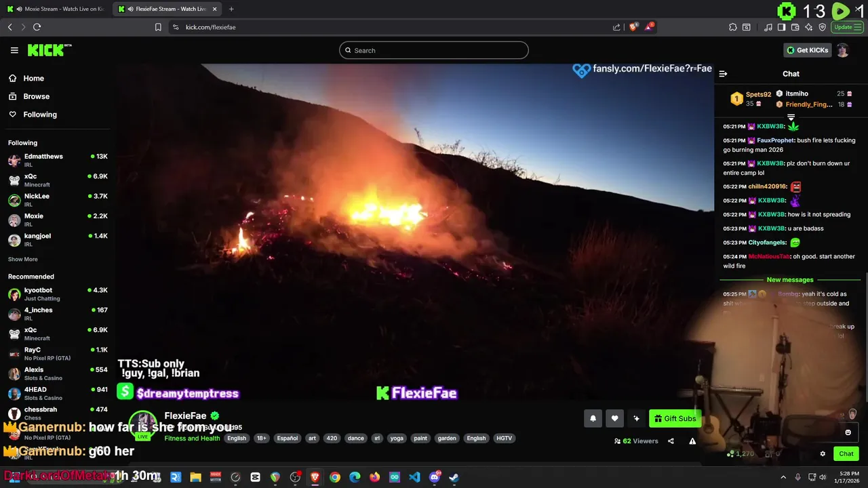The height and width of the screenshot is (488, 868).
Task: Open a new browser tab
Action: 231,9
